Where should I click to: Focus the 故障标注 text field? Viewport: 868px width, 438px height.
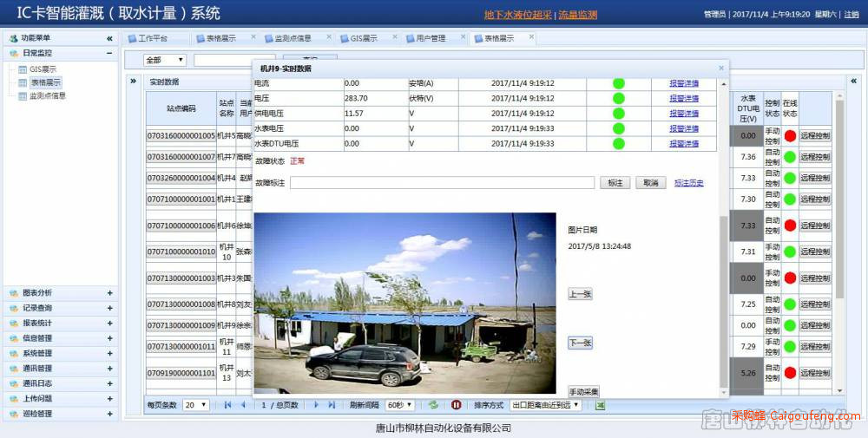click(443, 183)
